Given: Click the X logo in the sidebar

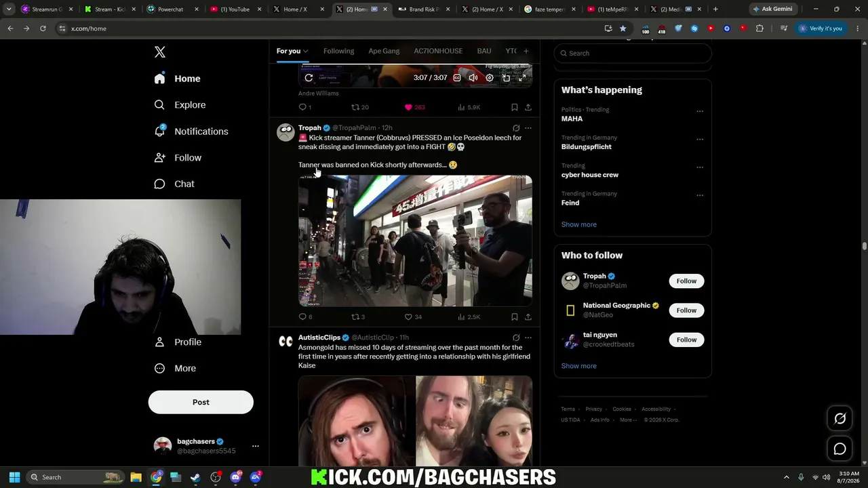Looking at the screenshot, I should click(x=160, y=52).
